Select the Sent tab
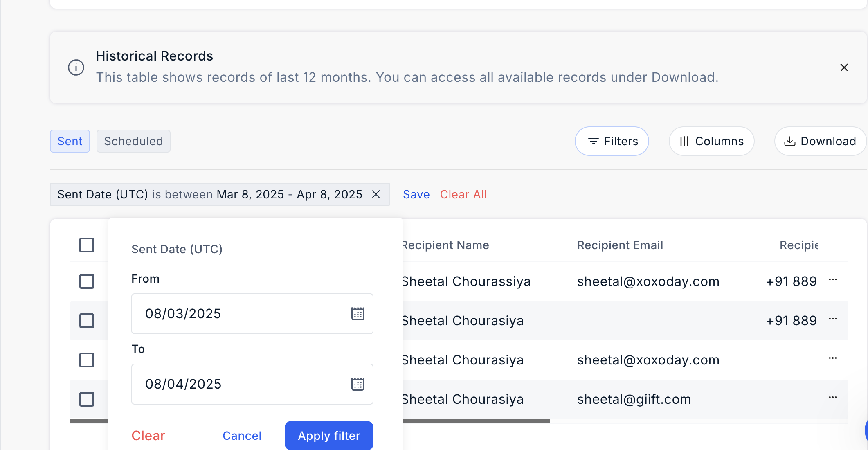Image resolution: width=868 pixels, height=450 pixels. tap(70, 141)
